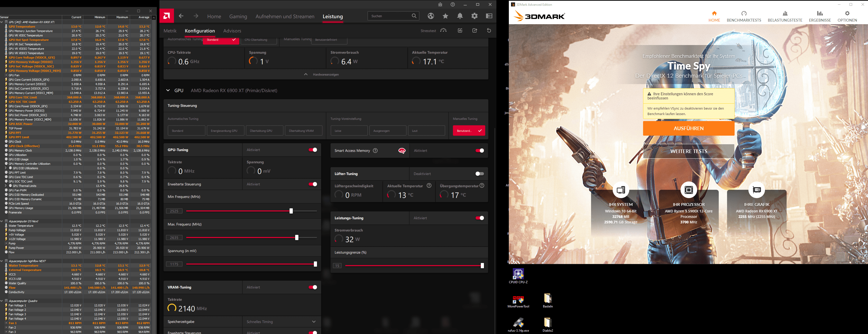Click the Leistungsgrenze power limit slider handle
This screenshot has height=334, width=868.
pos(482,266)
